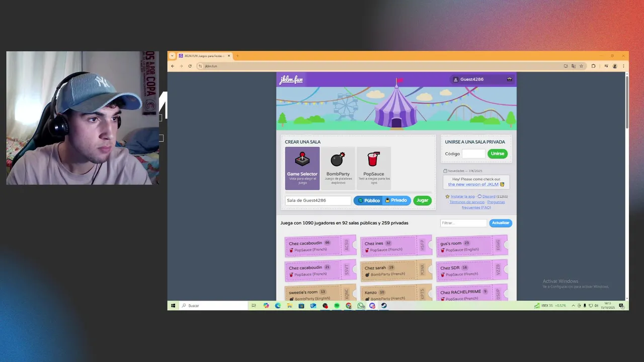
Task: Click the green Jugar button
Action: tap(422, 200)
